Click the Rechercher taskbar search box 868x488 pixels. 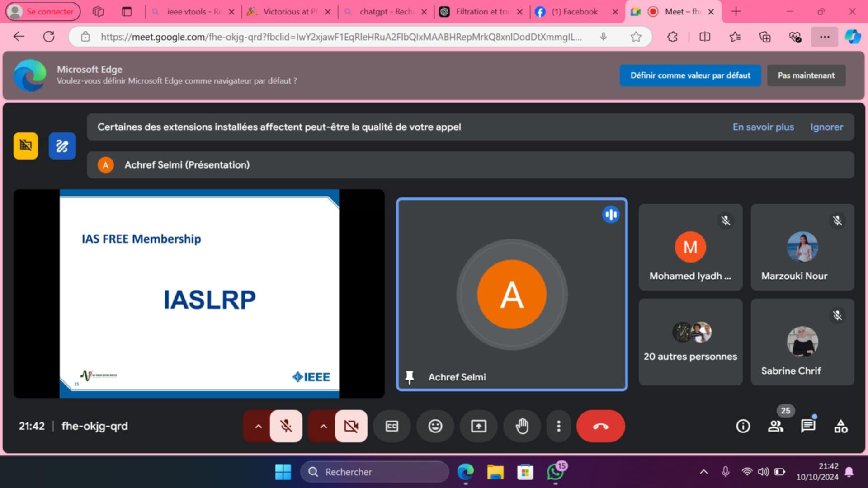click(375, 472)
